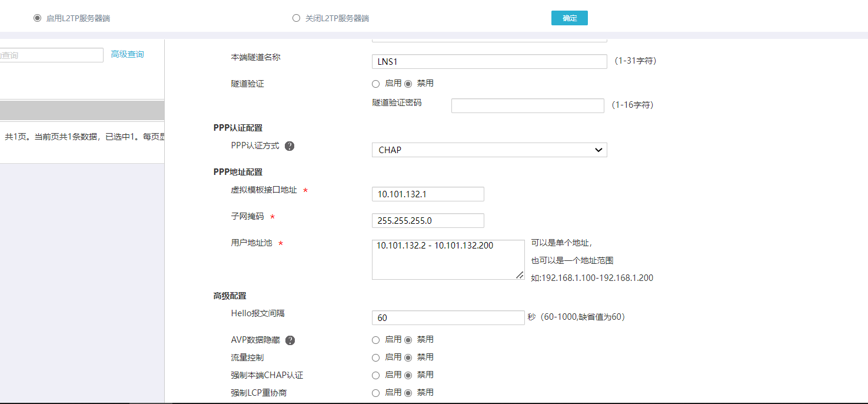The height and width of the screenshot is (404, 868).
Task: Select 禁用 for 强制本端CHAP认证
Action: tap(408, 375)
